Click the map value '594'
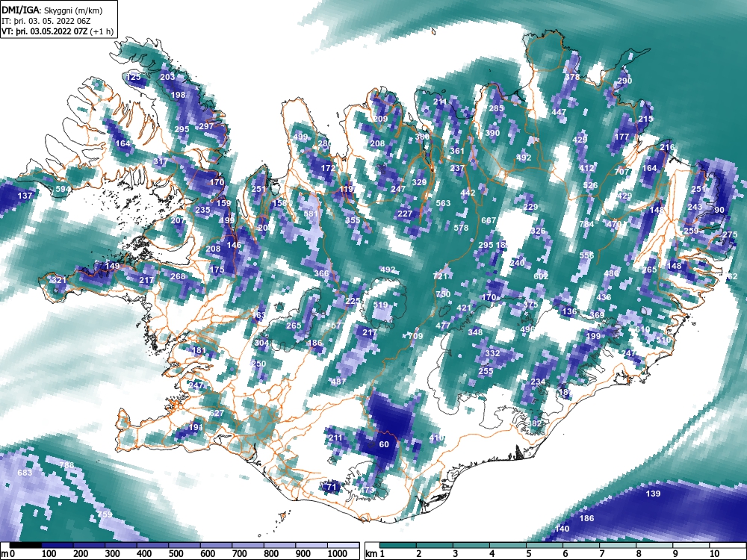This screenshot has height=560, width=747. tap(63, 189)
